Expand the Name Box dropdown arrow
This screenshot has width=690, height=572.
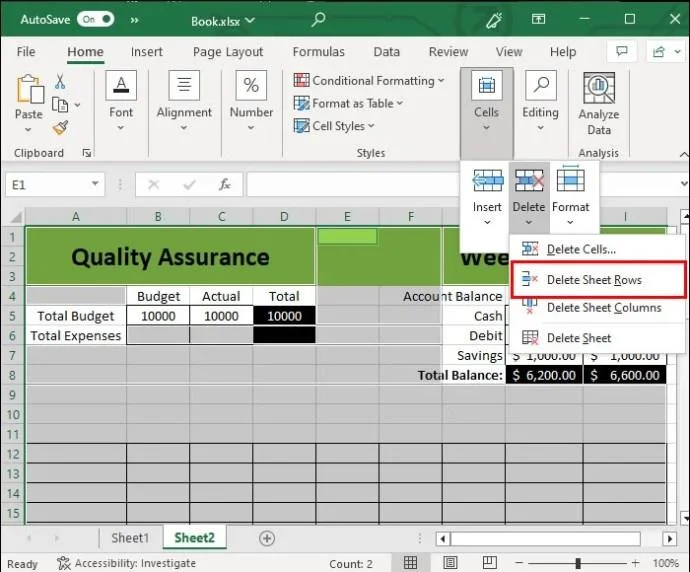coord(96,185)
